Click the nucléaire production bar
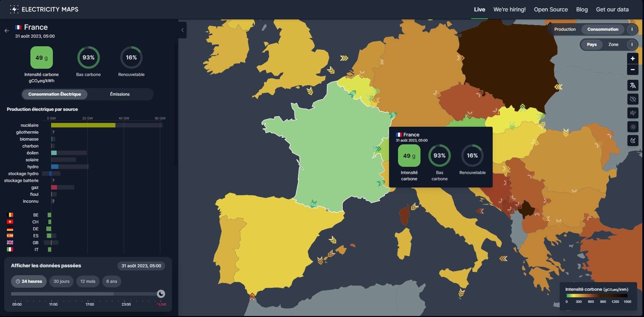The width and height of the screenshot is (644, 317). [x=83, y=125]
